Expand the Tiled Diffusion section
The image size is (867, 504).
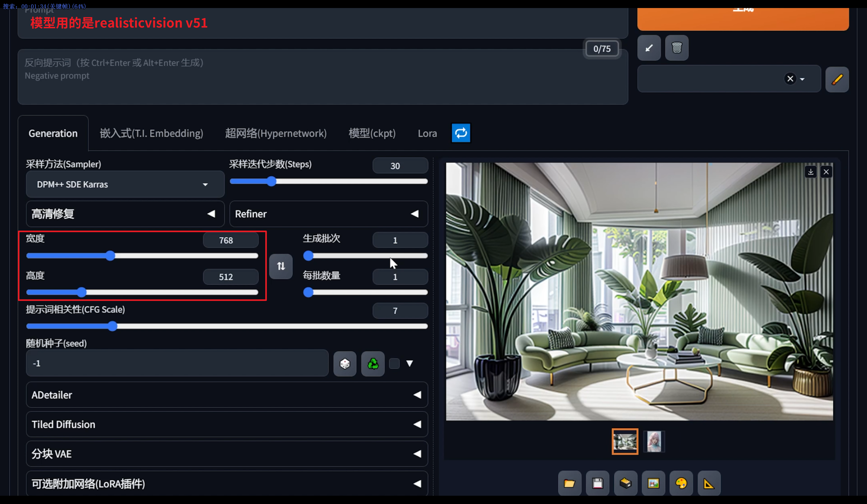pos(227,425)
